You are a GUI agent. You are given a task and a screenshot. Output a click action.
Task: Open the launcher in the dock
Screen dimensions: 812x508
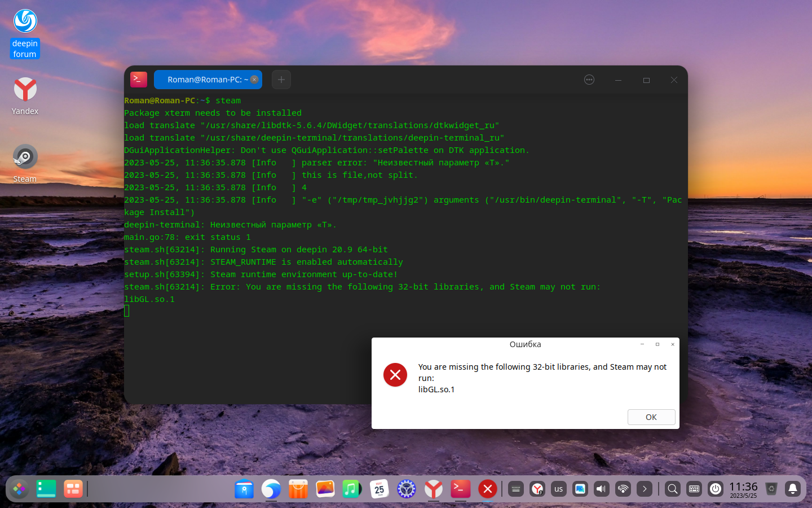click(19, 489)
